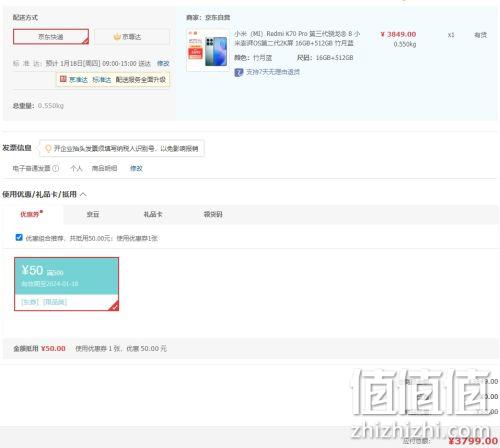The width and height of the screenshot is (500, 448).
Task: Collapse the 使用优惠/礼品卡/抵用 section
Action: point(83,194)
